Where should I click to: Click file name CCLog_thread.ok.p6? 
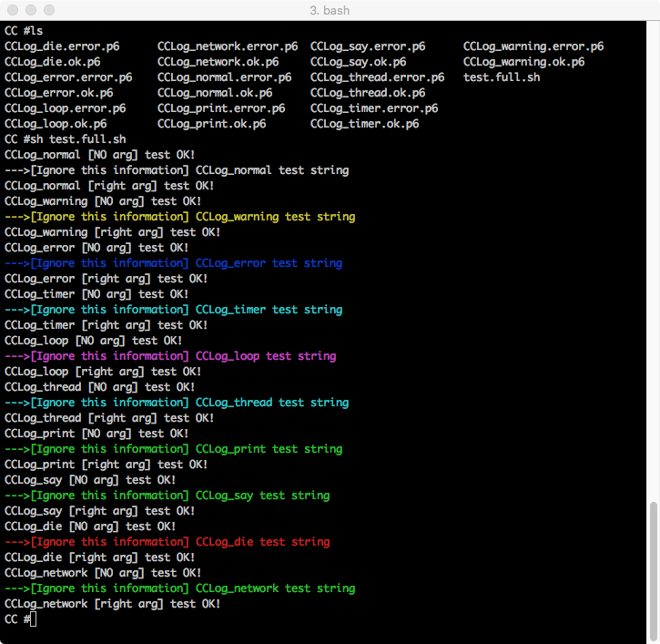pos(368,93)
